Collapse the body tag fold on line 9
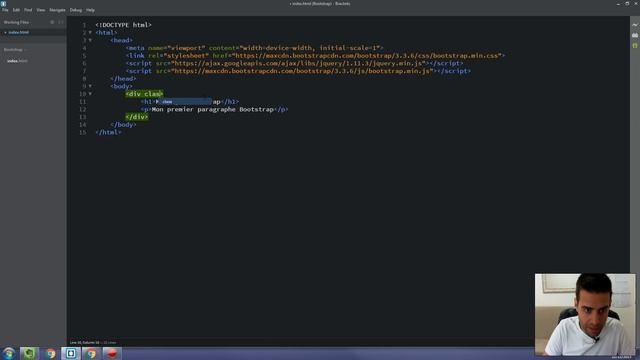 90,87
